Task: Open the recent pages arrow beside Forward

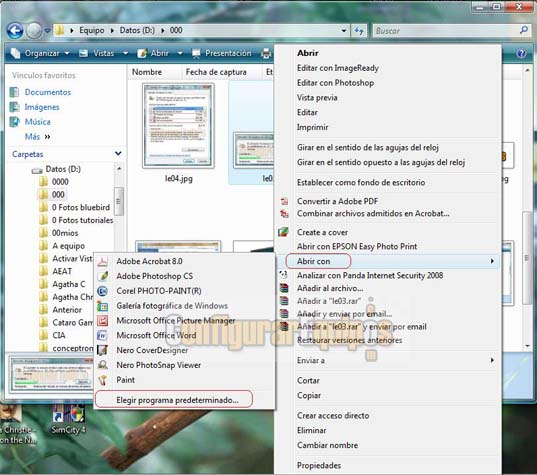Action: (47, 31)
